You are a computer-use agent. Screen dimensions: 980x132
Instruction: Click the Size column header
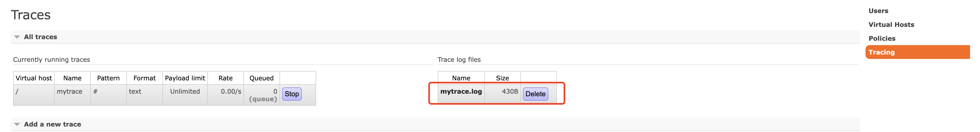[x=502, y=78]
